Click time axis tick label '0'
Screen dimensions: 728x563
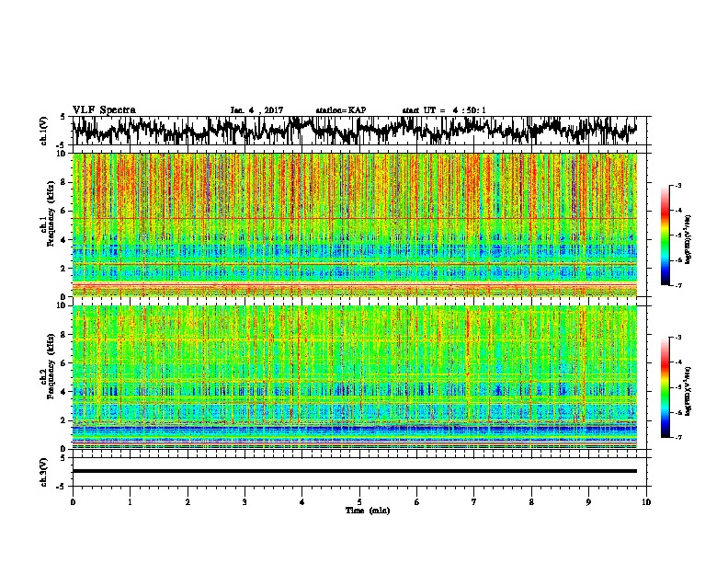(x=73, y=502)
